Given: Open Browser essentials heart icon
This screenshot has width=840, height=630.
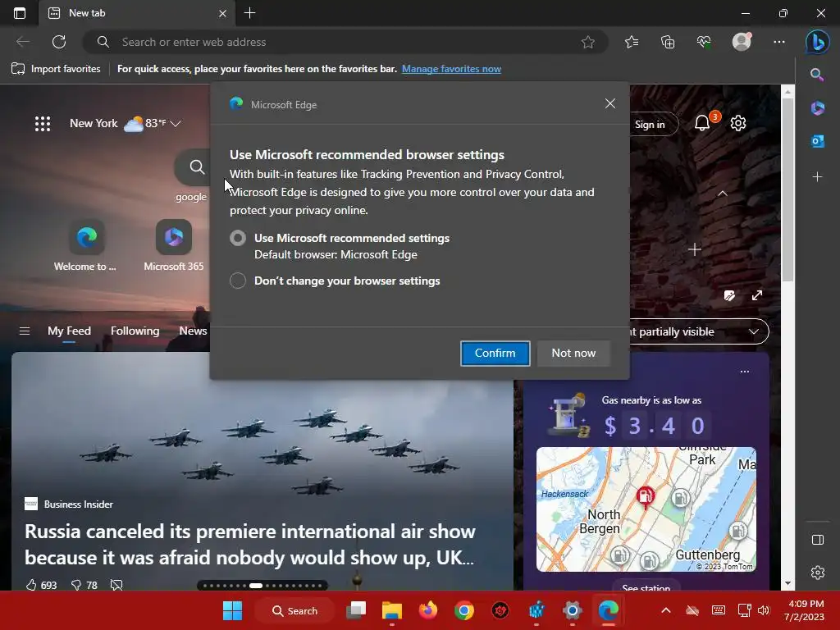Looking at the screenshot, I should [704, 42].
